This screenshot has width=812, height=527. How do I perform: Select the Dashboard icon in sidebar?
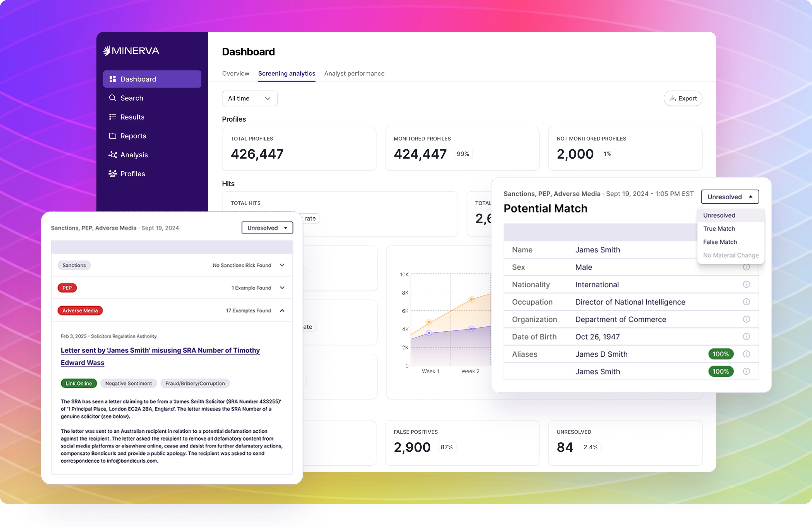[112, 79]
